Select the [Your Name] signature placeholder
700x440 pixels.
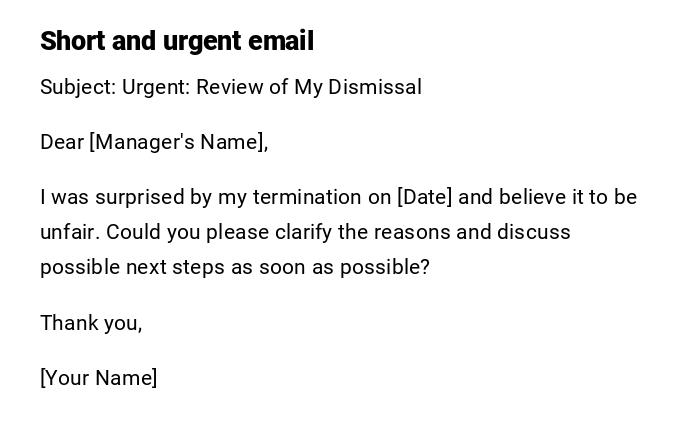[x=99, y=378]
